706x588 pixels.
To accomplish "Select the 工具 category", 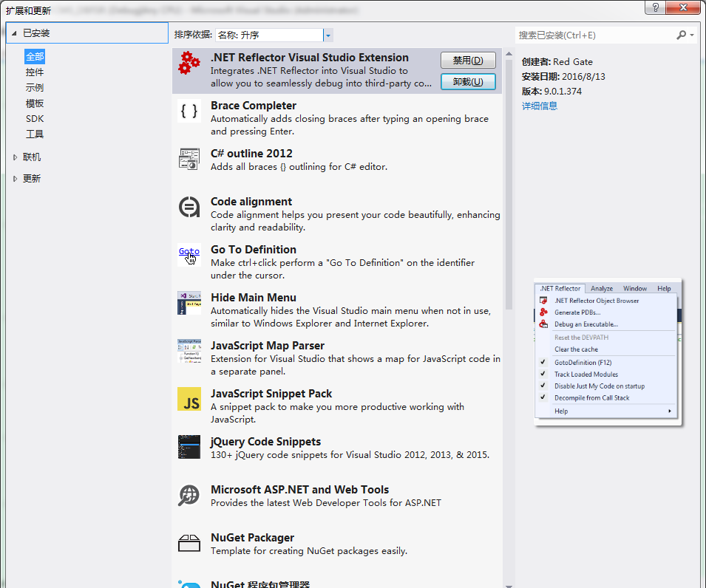I will click(35, 134).
